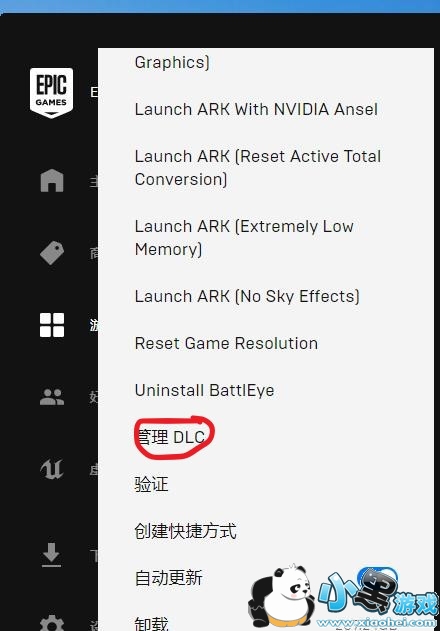Image resolution: width=440 pixels, height=631 pixels.
Task: Open the Home page via sidebar icon
Action: [52, 180]
